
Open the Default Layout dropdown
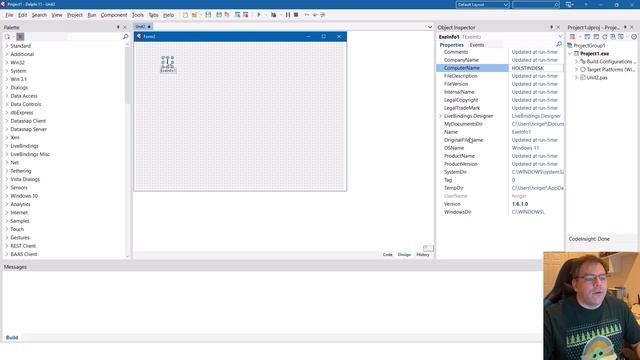[482, 4]
